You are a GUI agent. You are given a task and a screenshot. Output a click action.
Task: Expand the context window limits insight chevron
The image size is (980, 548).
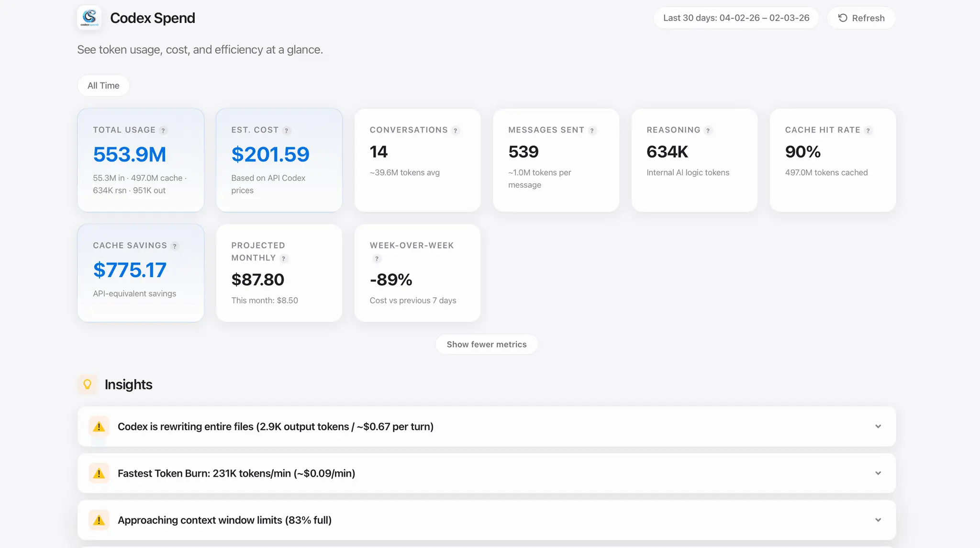point(878,520)
